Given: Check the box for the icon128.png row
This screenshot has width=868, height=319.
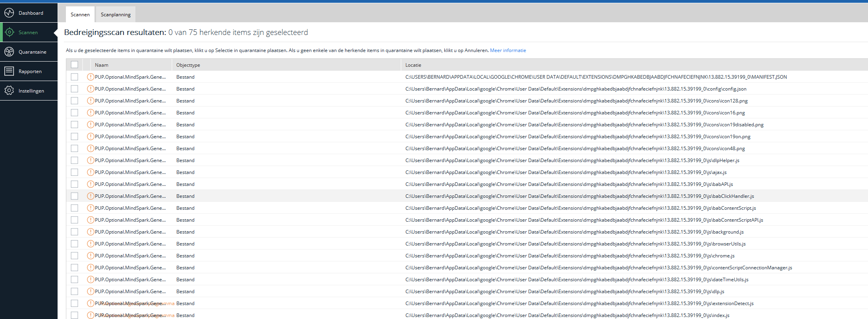Looking at the screenshot, I should [x=75, y=101].
